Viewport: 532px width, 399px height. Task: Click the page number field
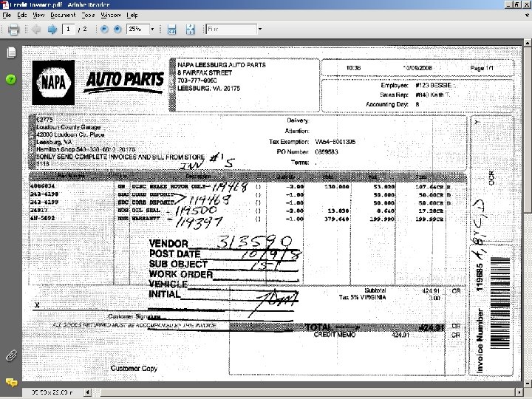pyautogui.click(x=69, y=29)
